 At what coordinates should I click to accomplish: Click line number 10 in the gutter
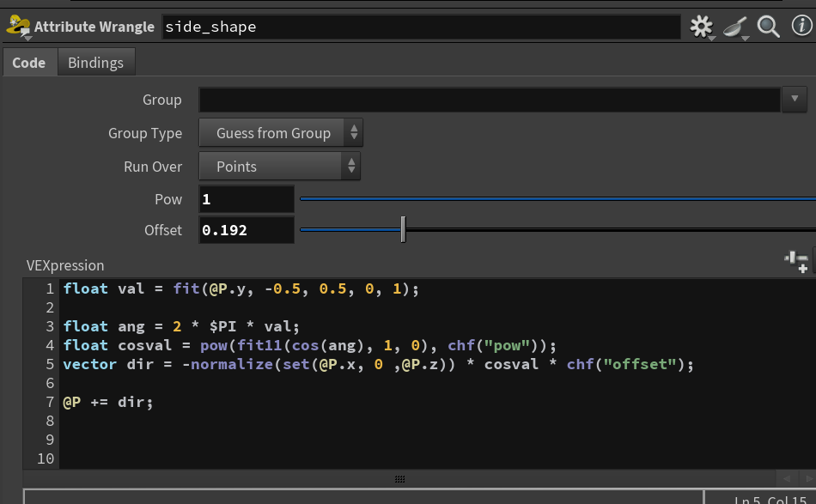pyautogui.click(x=46, y=458)
